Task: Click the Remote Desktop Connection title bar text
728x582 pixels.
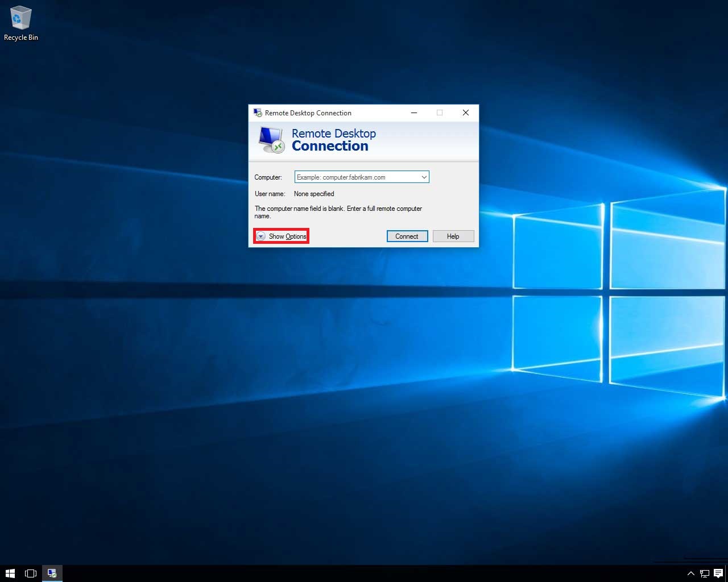Action: click(308, 113)
